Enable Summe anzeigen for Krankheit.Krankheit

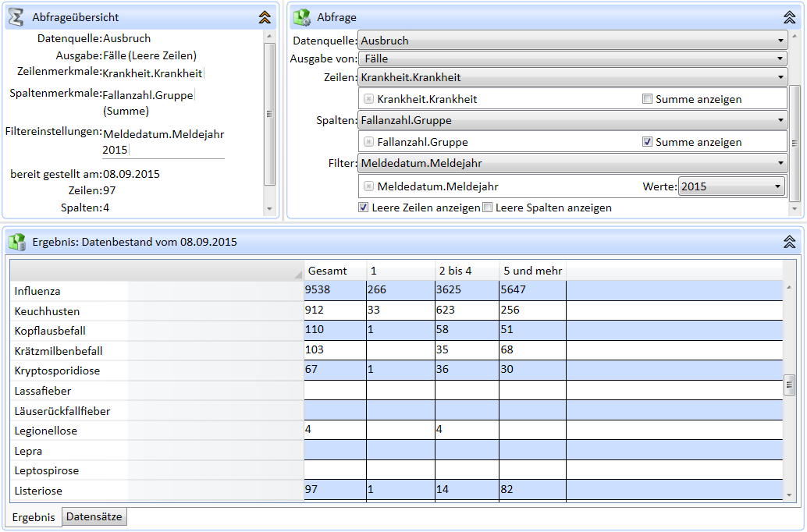click(x=647, y=99)
